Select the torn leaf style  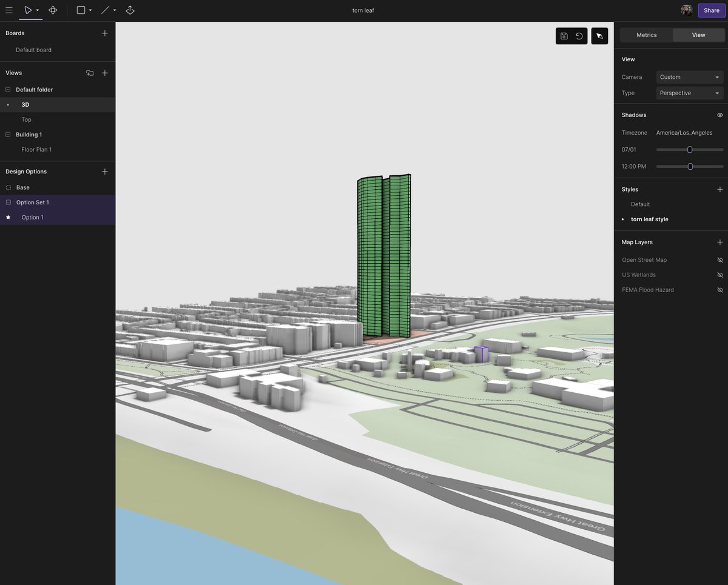pyautogui.click(x=649, y=219)
